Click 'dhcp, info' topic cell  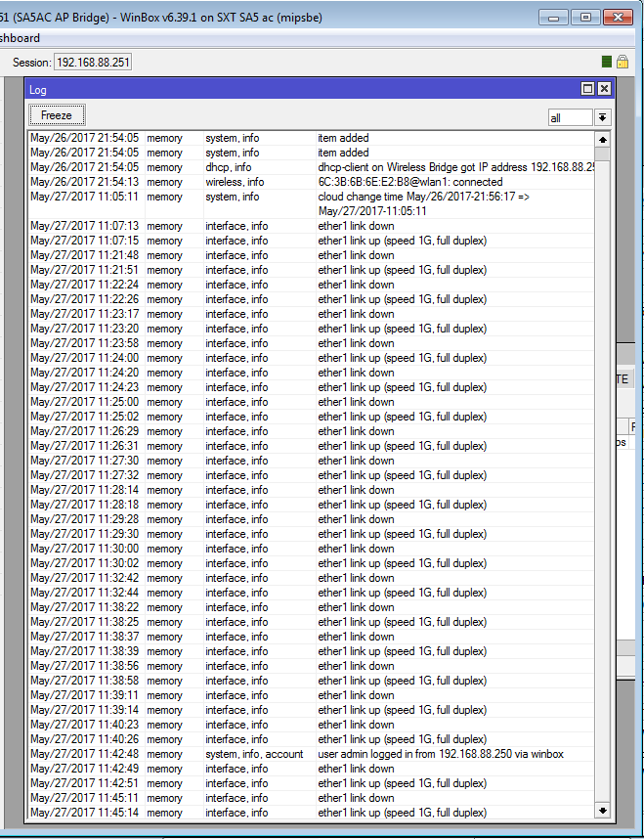229,167
